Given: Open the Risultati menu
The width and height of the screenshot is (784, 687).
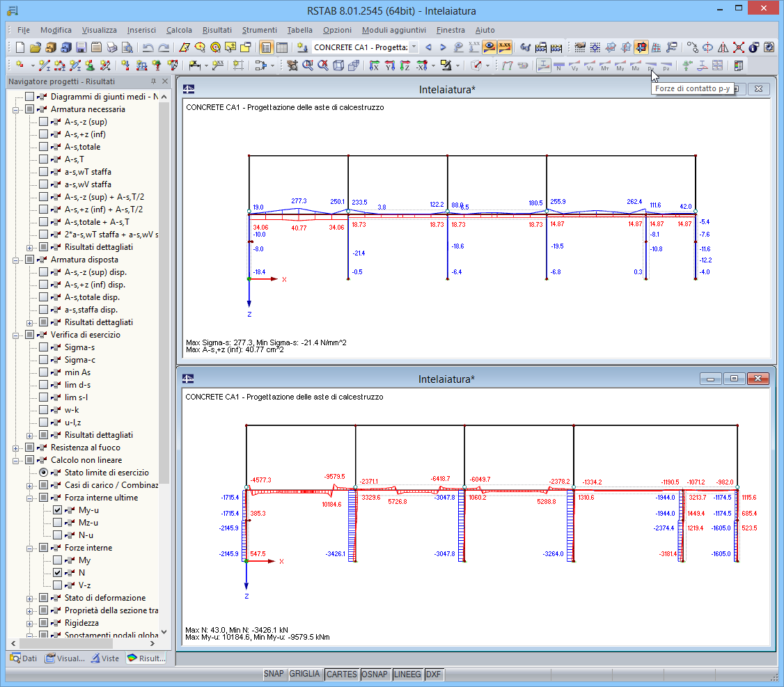Looking at the screenshot, I should pyautogui.click(x=217, y=30).
